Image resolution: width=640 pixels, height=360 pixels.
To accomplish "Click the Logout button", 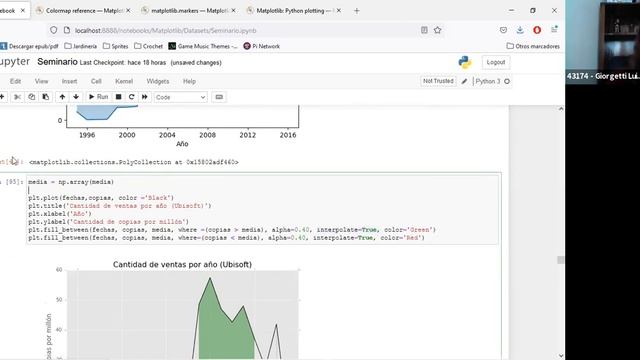I will pos(496,62).
